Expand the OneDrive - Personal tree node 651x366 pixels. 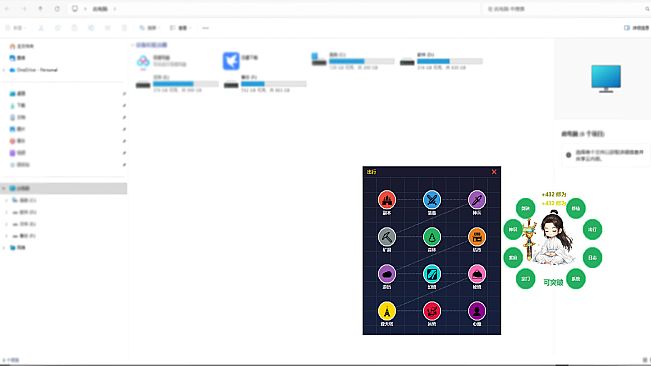click(4, 70)
